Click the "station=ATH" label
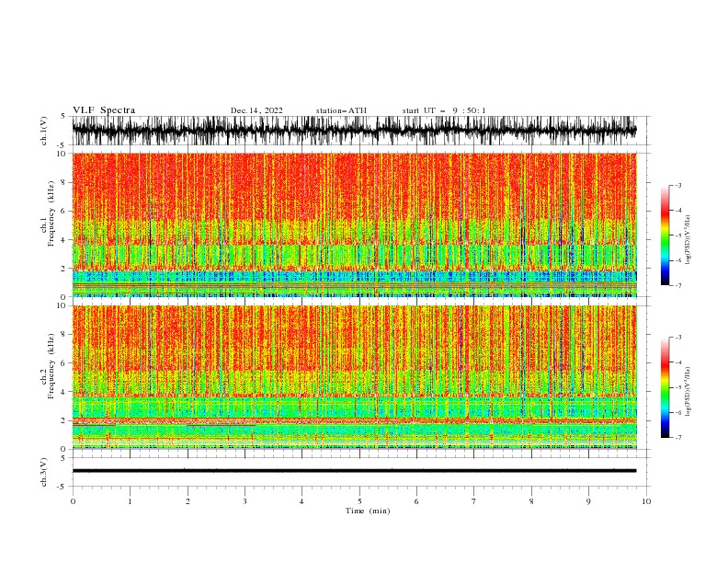This screenshot has height=563, width=728. click(x=341, y=110)
